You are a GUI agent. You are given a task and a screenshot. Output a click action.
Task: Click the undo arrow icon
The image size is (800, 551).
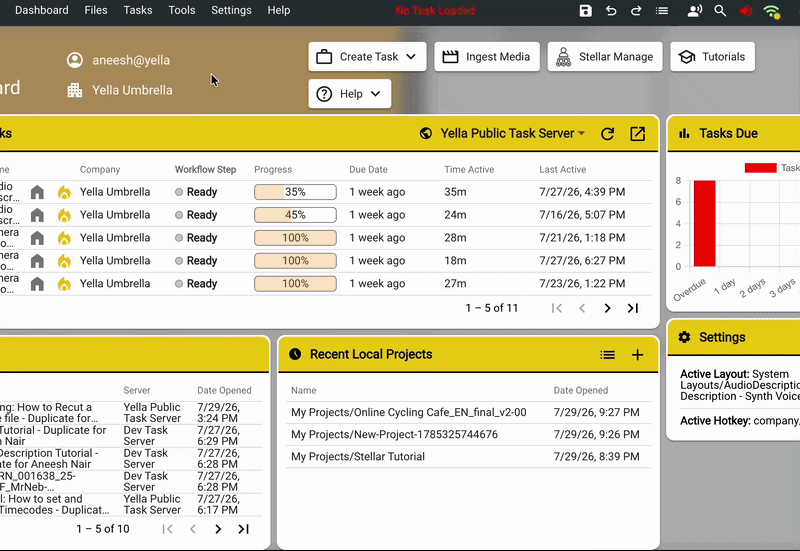(x=611, y=11)
